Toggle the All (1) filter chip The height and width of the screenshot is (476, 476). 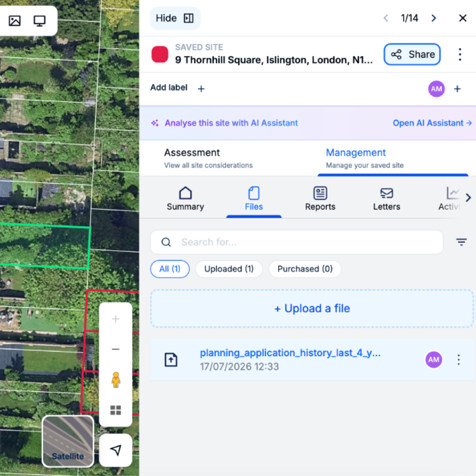170,269
